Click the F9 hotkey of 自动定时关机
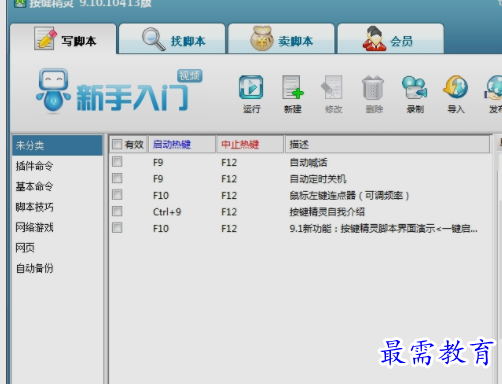The width and height of the screenshot is (502, 384). click(x=158, y=179)
